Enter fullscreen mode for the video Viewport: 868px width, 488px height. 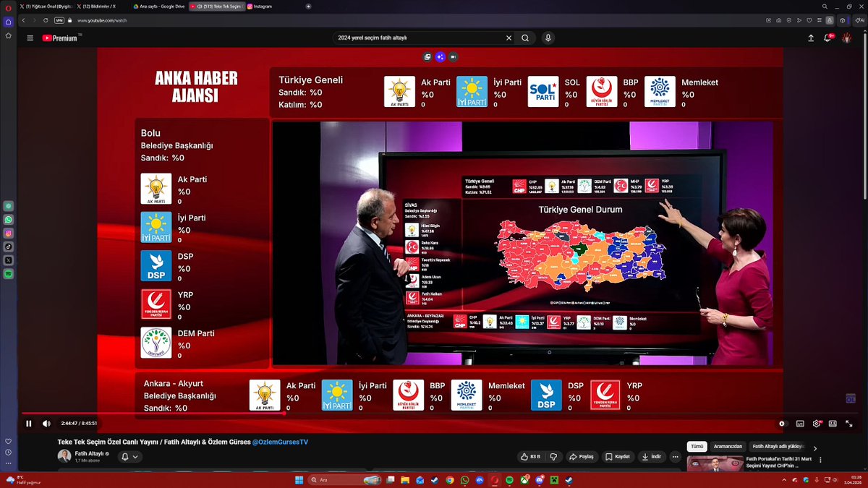pos(848,424)
